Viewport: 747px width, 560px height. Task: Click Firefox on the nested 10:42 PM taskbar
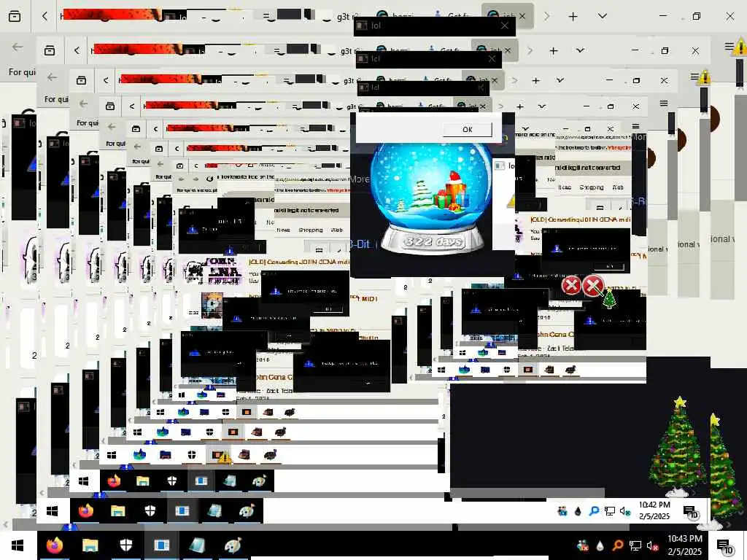pyautogui.click(x=86, y=511)
